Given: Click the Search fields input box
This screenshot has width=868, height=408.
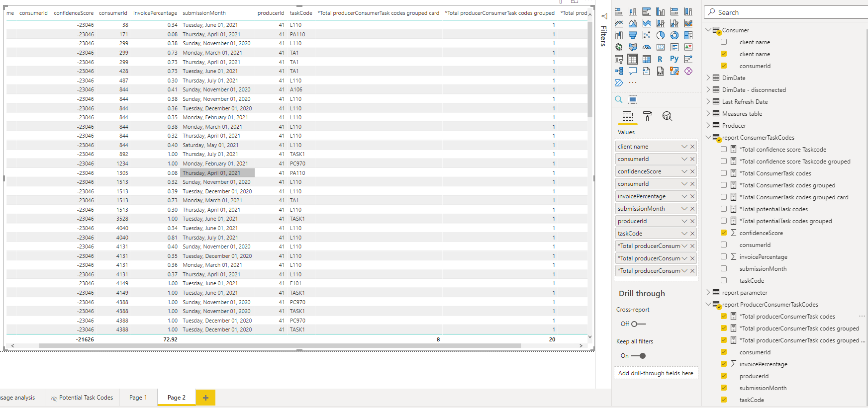Looking at the screenshot, I should 787,12.
